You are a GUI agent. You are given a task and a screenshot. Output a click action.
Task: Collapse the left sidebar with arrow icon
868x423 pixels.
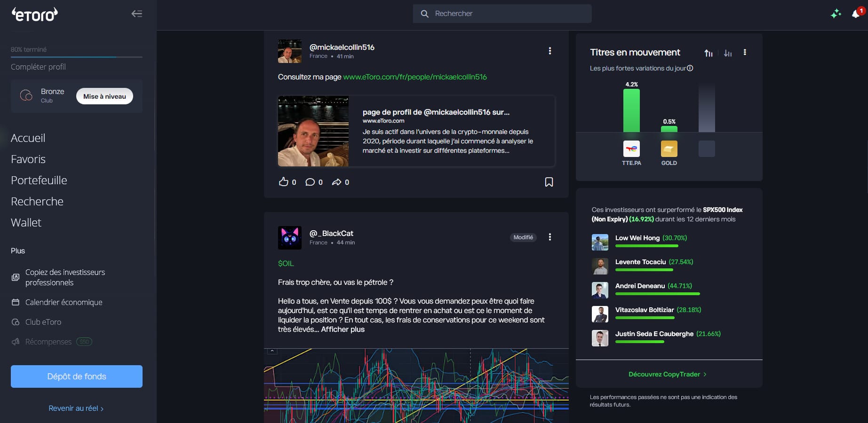[x=136, y=14]
